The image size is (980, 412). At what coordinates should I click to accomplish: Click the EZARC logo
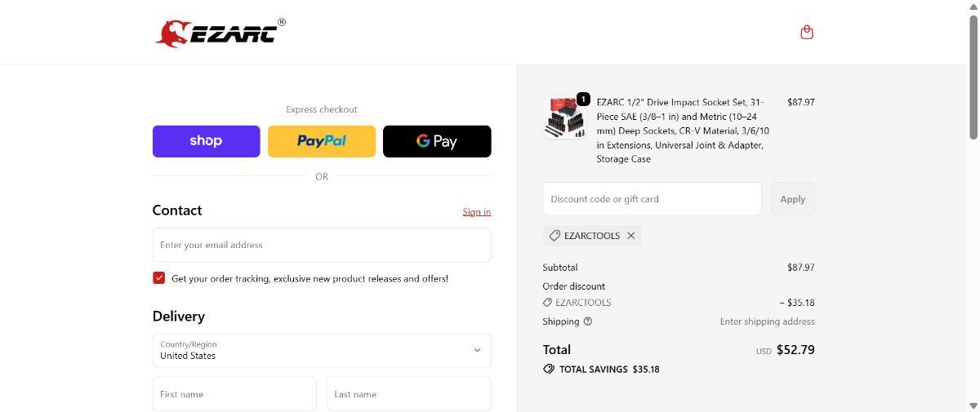pyautogui.click(x=220, y=33)
